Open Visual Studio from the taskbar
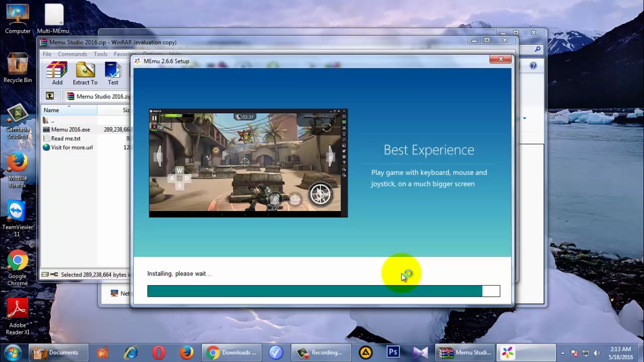Viewport: 644px width, 362px height. coord(420,352)
